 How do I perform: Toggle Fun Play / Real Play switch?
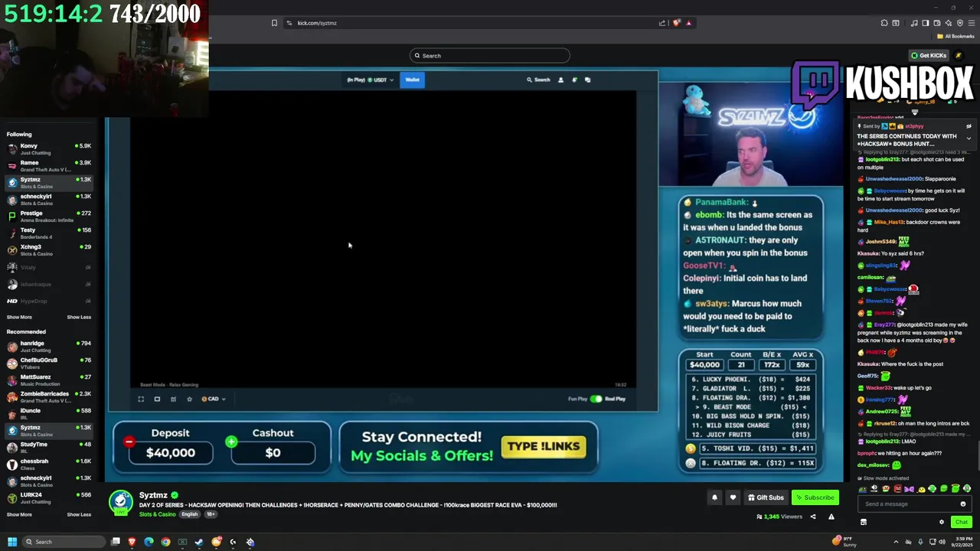tap(596, 399)
